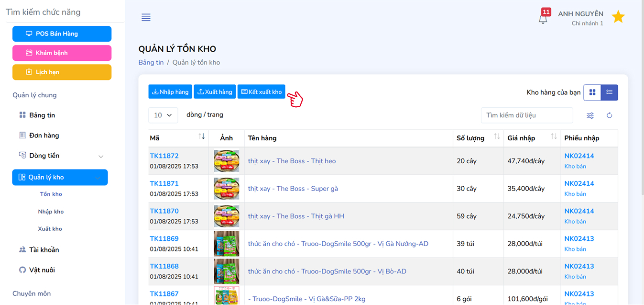Click the refresh data icon
The height and width of the screenshot is (305, 644).
(610, 115)
